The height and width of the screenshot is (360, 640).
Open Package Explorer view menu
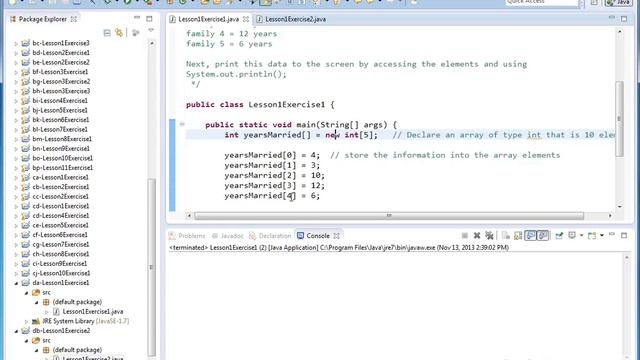click(151, 31)
